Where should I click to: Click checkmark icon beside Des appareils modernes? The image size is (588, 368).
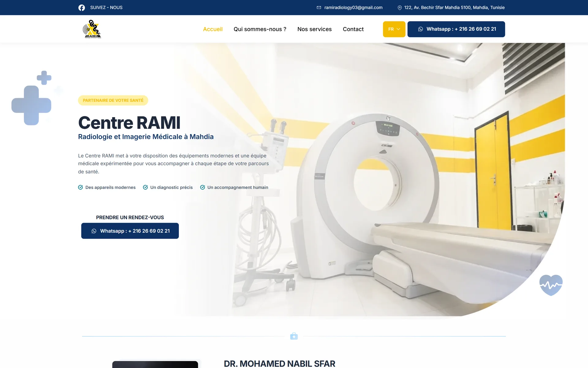pyautogui.click(x=81, y=187)
